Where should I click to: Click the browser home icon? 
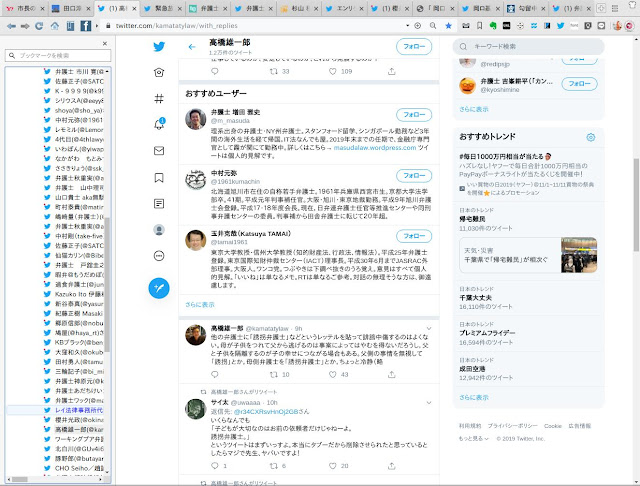55,26
